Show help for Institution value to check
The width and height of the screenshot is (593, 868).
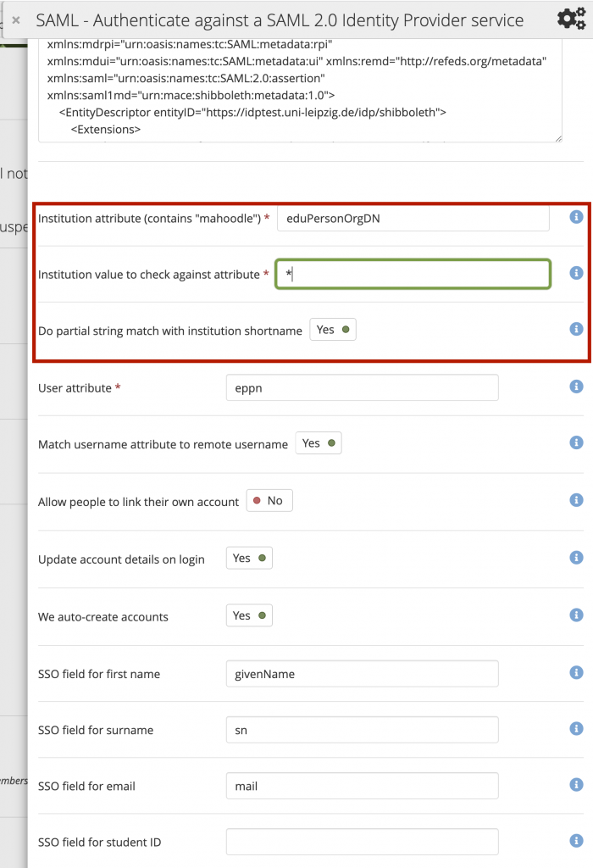(x=576, y=273)
